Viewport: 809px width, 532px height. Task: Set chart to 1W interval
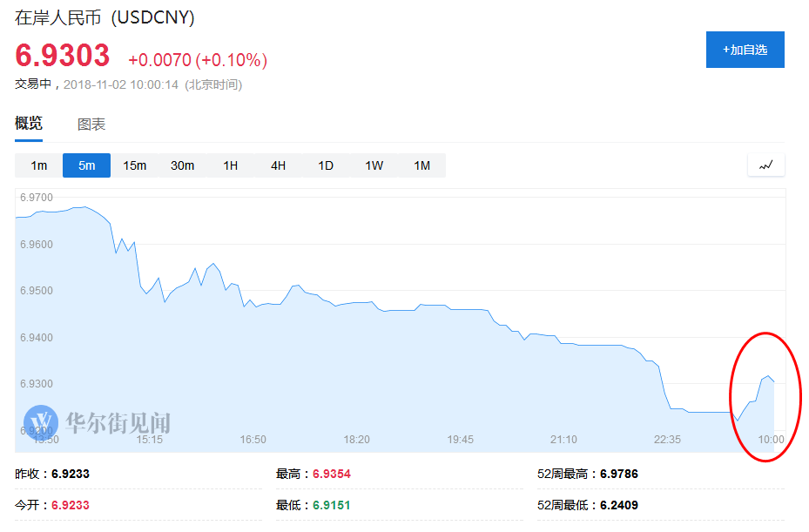(374, 165)
